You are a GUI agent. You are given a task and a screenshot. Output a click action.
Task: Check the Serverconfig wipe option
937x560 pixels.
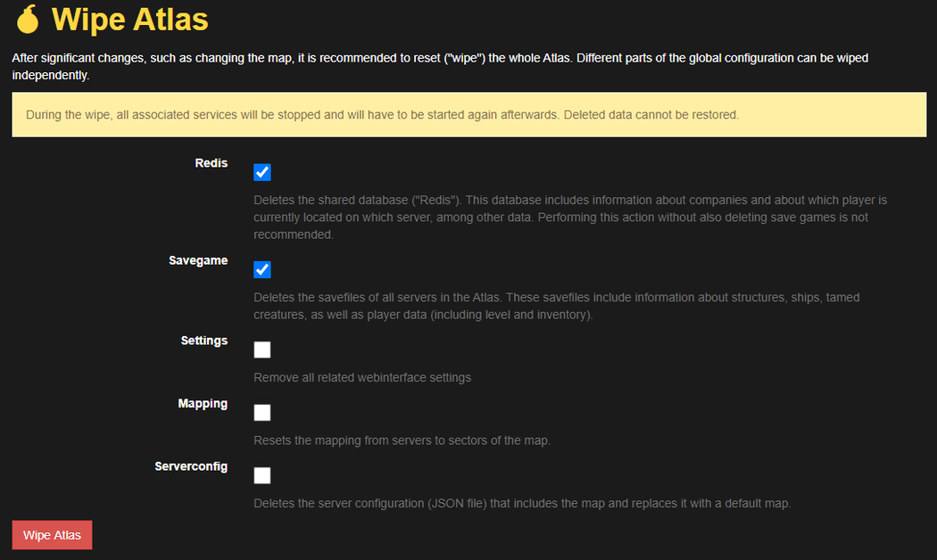261,474
